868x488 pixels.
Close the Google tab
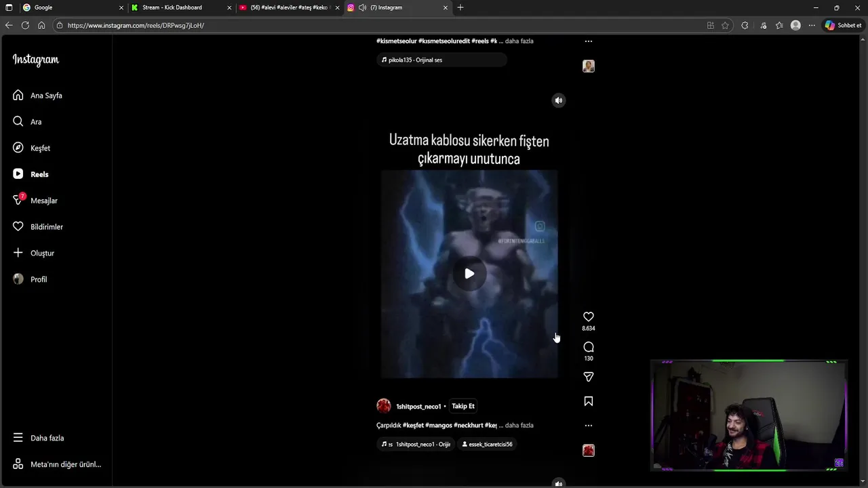point(121,7)
